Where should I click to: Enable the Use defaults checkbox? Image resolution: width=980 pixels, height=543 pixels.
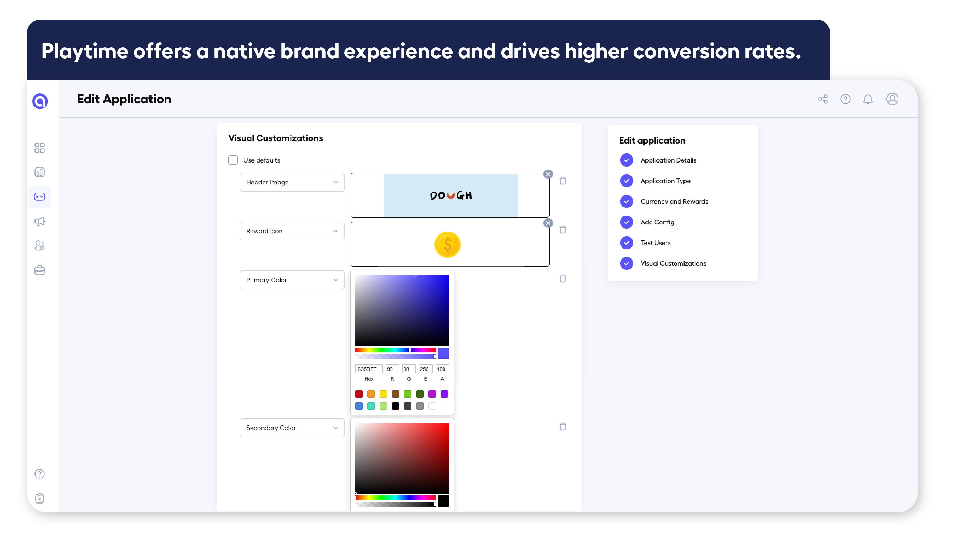(233, 160)
